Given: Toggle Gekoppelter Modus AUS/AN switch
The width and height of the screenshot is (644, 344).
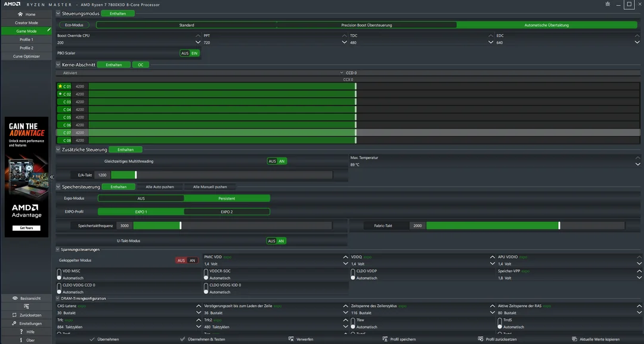Looking at the screenshot, I should (187, 261).
